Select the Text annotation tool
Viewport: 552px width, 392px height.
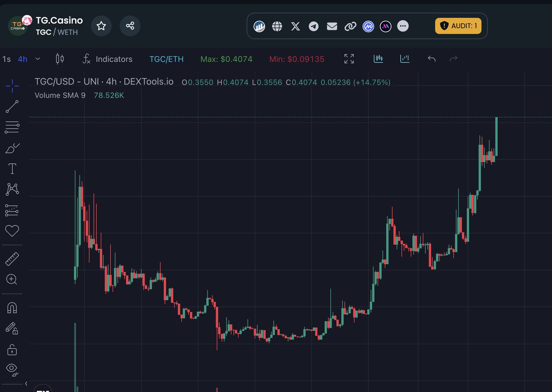pos(12,169)
